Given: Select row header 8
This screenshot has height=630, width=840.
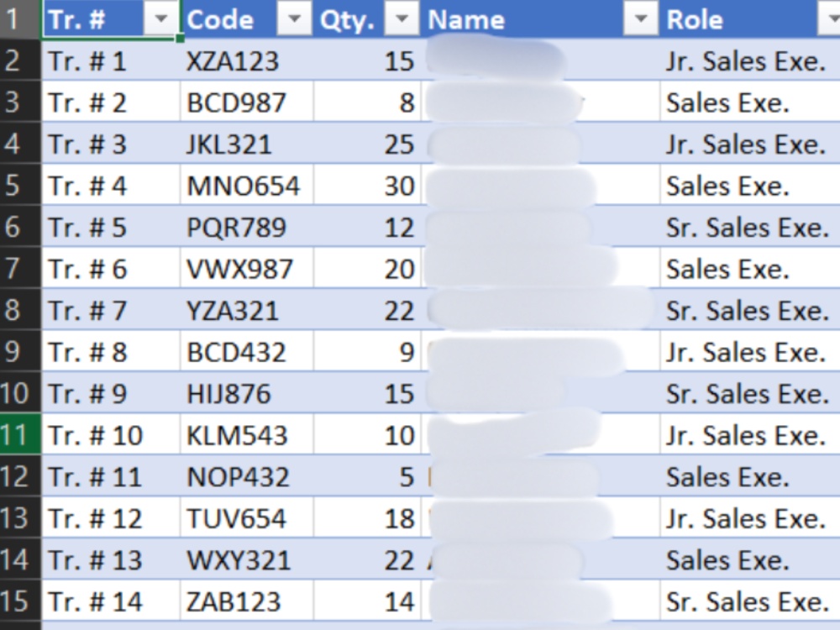Looking at the screenshot, I should (20, 310).
